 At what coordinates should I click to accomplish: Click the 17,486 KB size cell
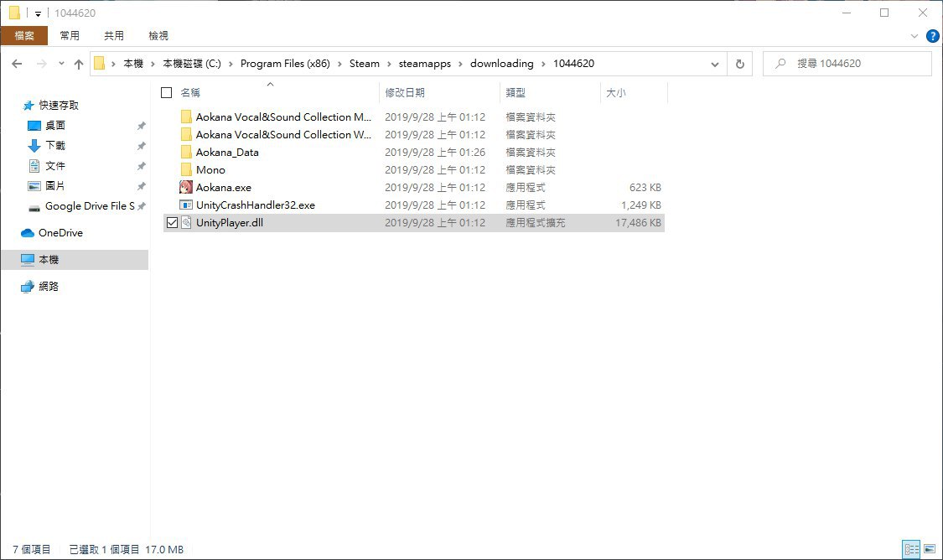pos(638,222)
